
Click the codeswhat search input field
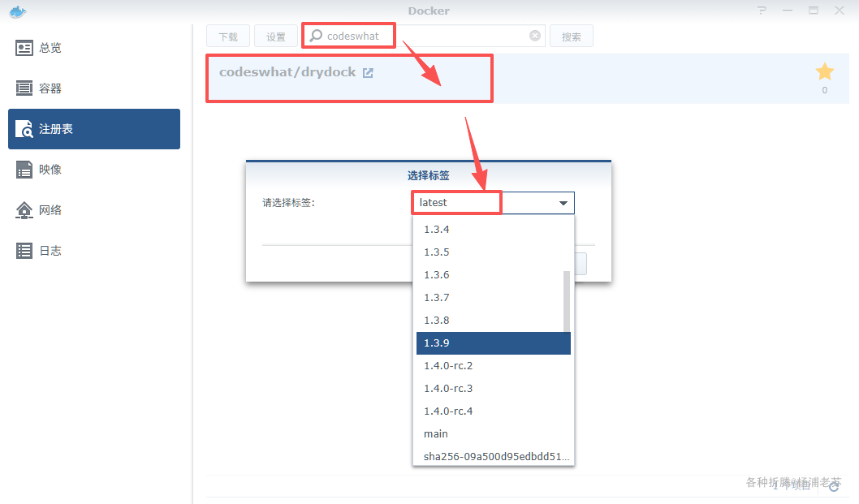click(424, 36)
